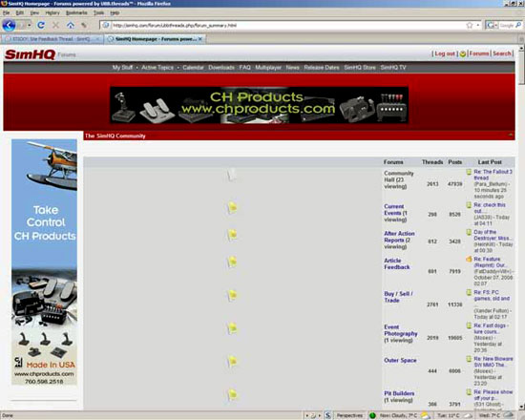This screenshot has width=525, height=420.
Task: Open the Release Dates navigation link
Action: pyautogui.click(x=322, y=68)
